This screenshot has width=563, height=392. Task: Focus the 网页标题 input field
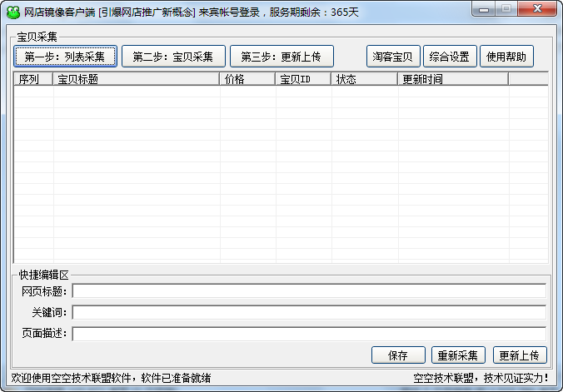(309, 290)
